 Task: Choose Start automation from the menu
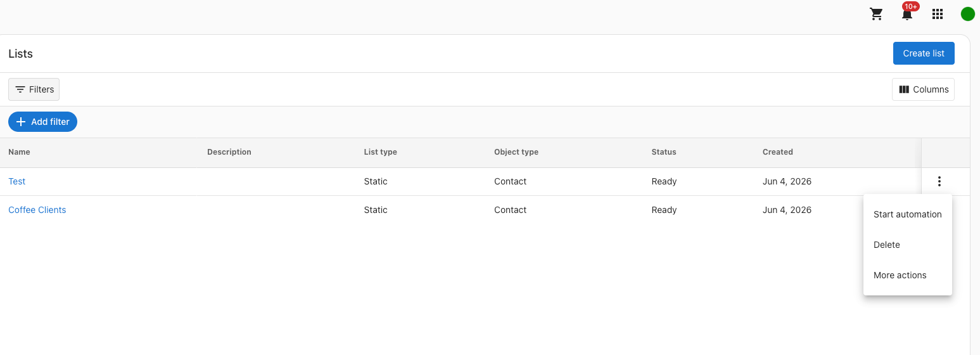908,214
